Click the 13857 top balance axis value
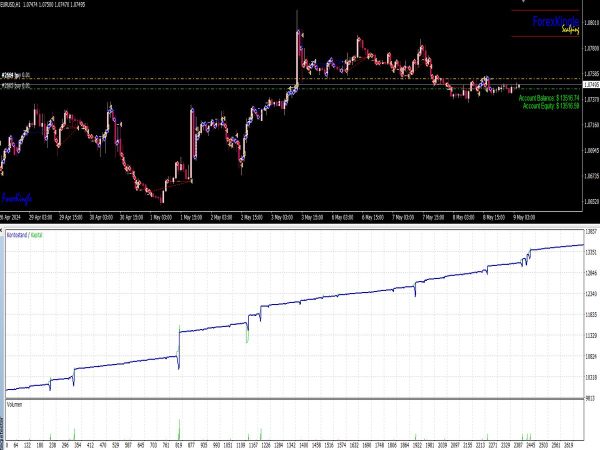This screenshot has height=450, width=600. [x=592, y=232]
